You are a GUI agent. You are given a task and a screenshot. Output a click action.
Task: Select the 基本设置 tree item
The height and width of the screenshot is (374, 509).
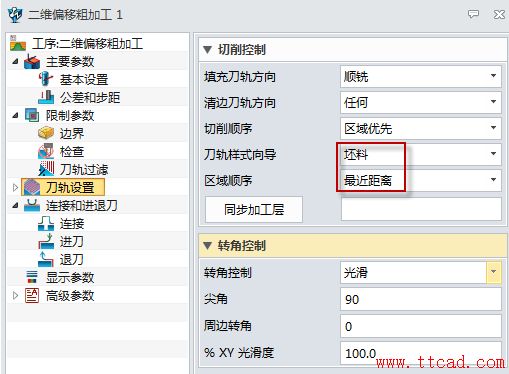(x=84, y=79)
